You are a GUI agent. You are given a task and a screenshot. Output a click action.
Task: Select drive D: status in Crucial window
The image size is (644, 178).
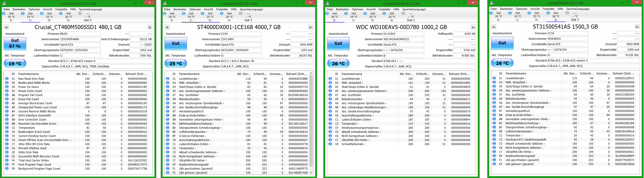49,17
